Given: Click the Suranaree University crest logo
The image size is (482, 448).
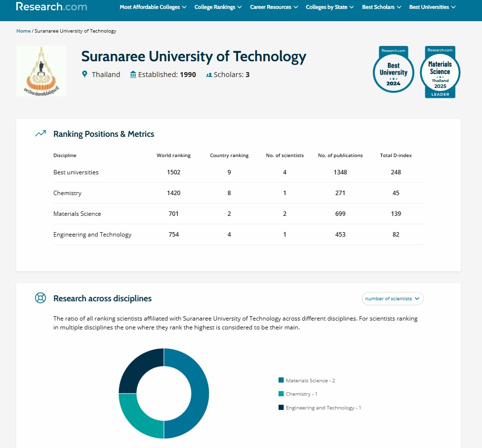Looking at the screenshot, I should (41, 71).
